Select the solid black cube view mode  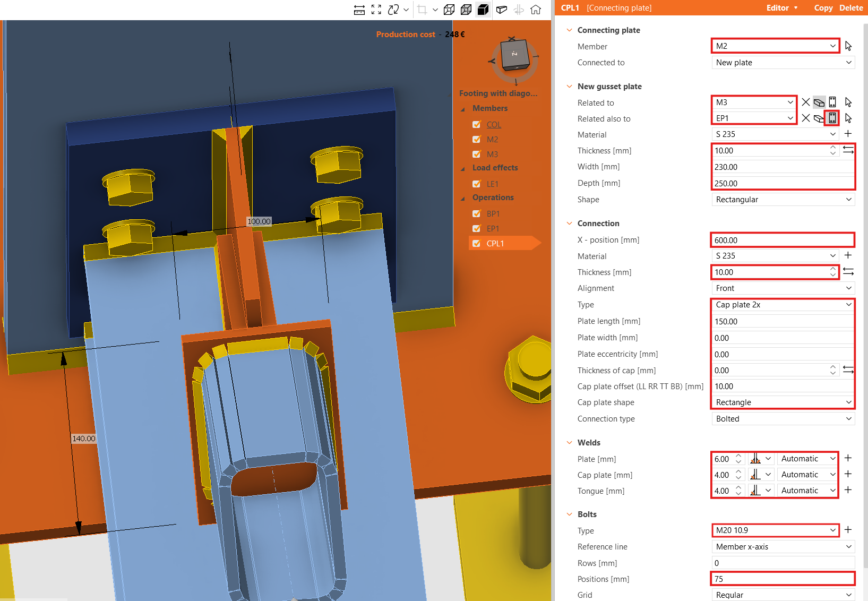click(483, 10)
